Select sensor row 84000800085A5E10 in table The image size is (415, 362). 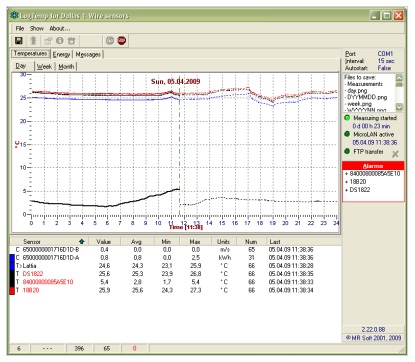175,282
